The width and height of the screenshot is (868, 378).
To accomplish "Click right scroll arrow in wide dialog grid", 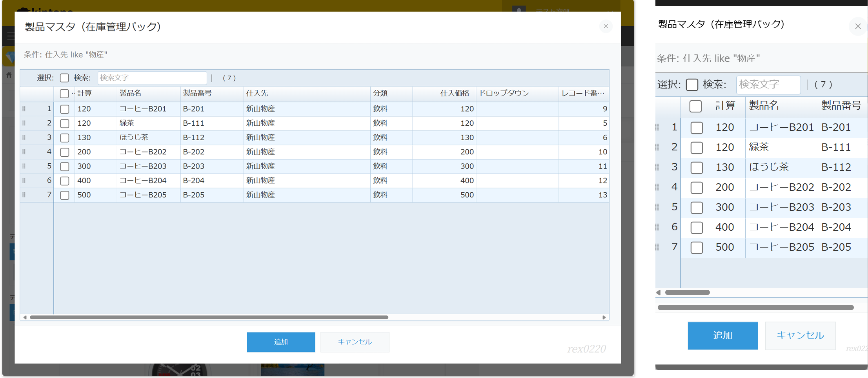I will point(604,317).
